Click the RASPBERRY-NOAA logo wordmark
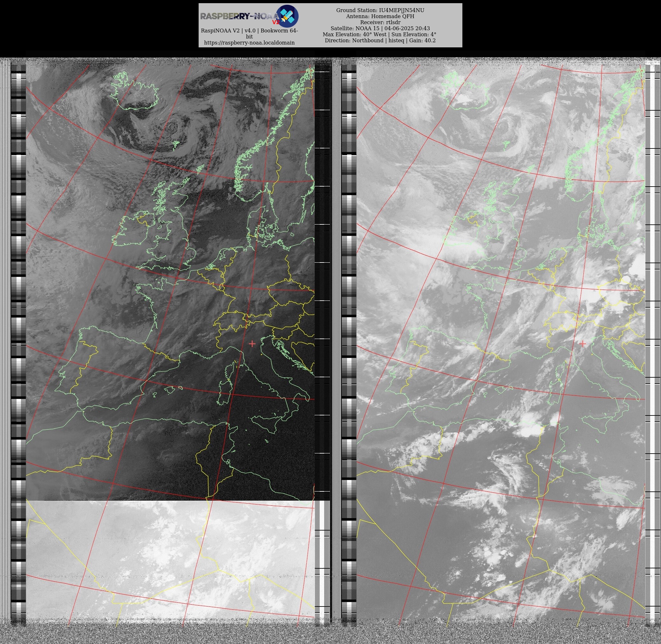661x644 pixels. pos(240,17)
